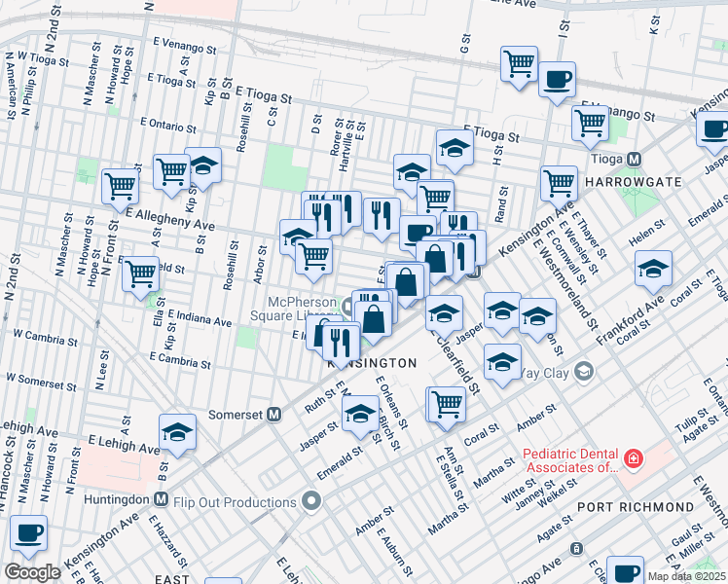Click the E Indiana Ave street label
Screen dimensions: 728x584
(200, 318)
